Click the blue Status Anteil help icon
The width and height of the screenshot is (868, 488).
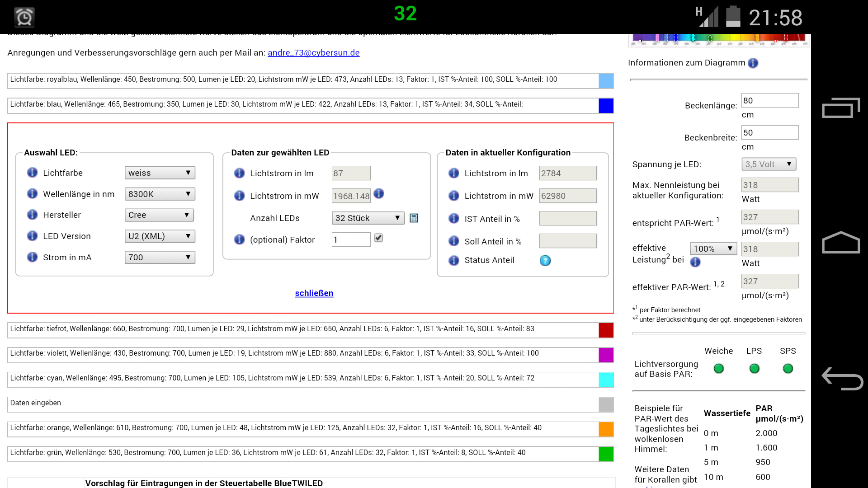[x=545, y=261]
